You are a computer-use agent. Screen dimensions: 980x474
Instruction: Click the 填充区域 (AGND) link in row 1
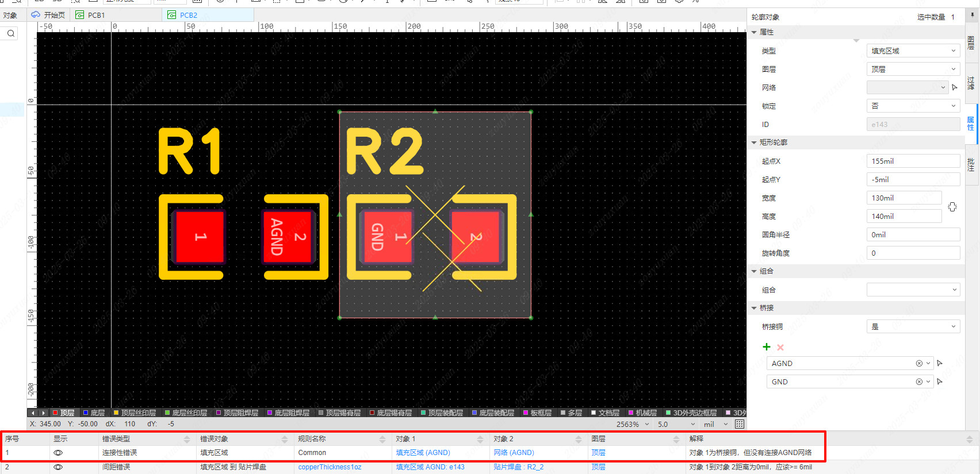point(423,453)
